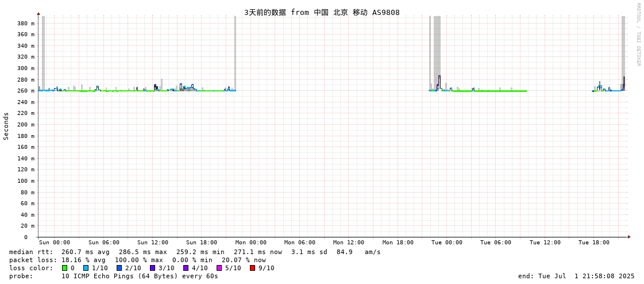This screenshot has width=644, height=284.
Task: Click the magenta 5/10 loss swatch
Action: click(219, 268)
